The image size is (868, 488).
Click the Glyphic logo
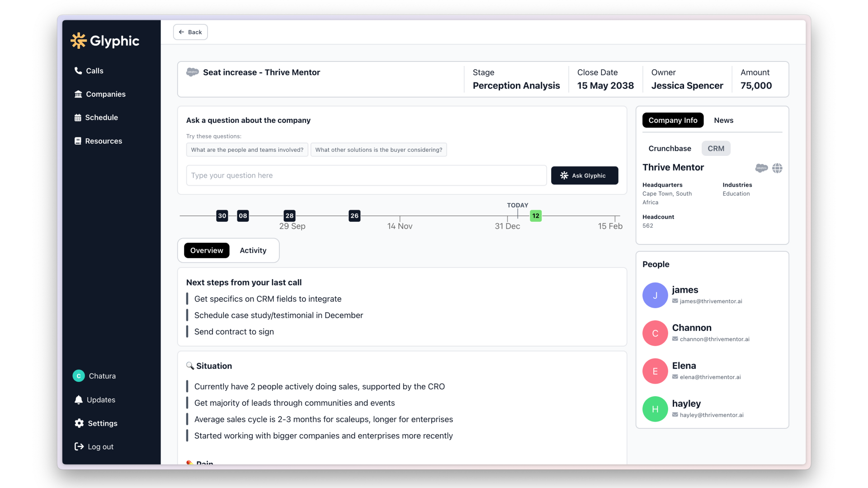point(105,41)
